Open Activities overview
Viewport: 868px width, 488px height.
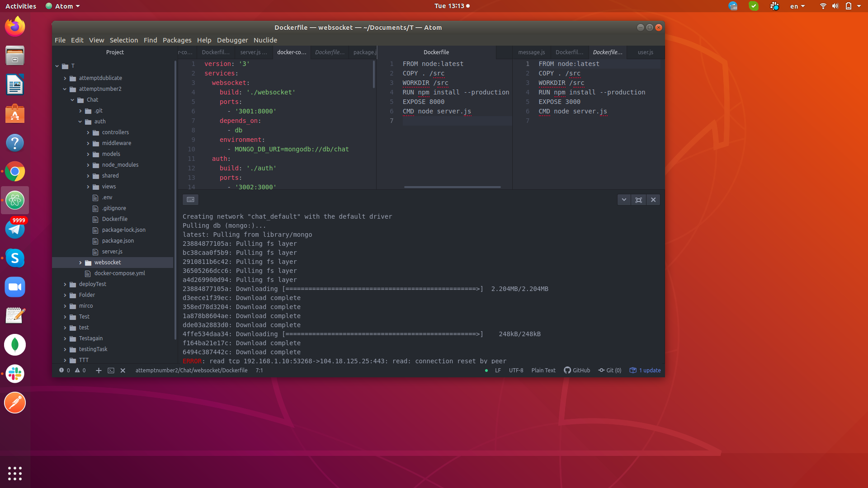coord(21,6)
